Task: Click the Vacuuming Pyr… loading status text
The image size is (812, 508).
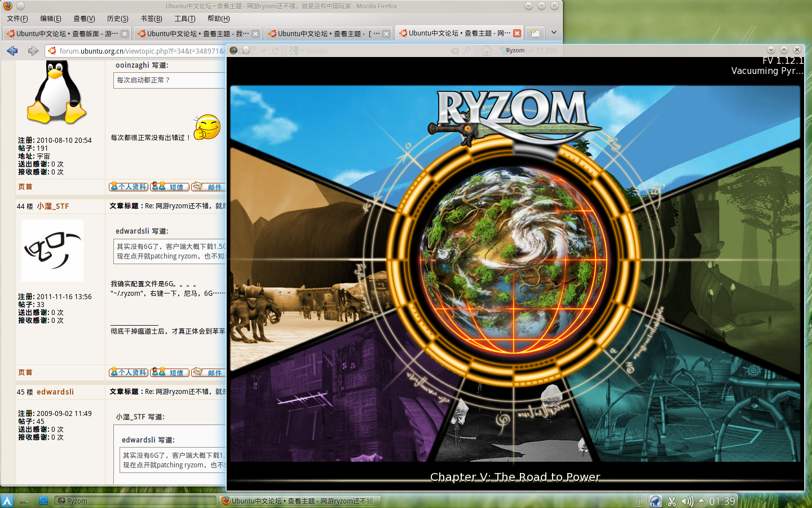Action: tap(767, 71)
